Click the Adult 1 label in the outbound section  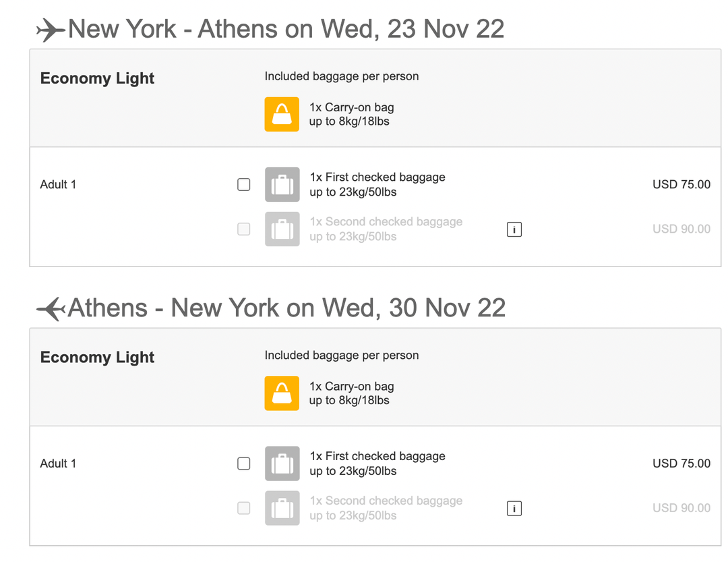(x=58, y=184)
